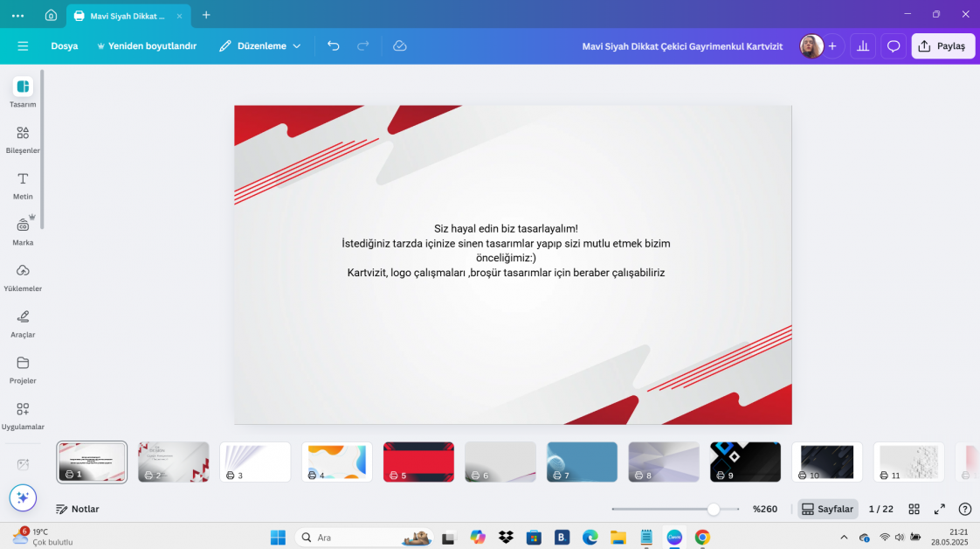The width and height of the screenshot is (980, 549).
Task: Click the cloud save status icon
Action: [x=400, y=45]
